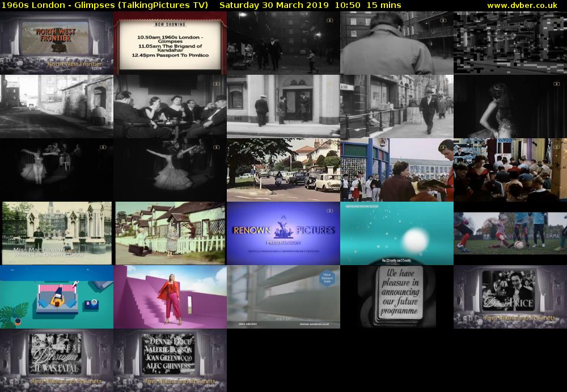The width and height of the screenshot is (567, 392).
Task: Select teal advert with glowing white orb thumbnail
Action: click(397, 233)
